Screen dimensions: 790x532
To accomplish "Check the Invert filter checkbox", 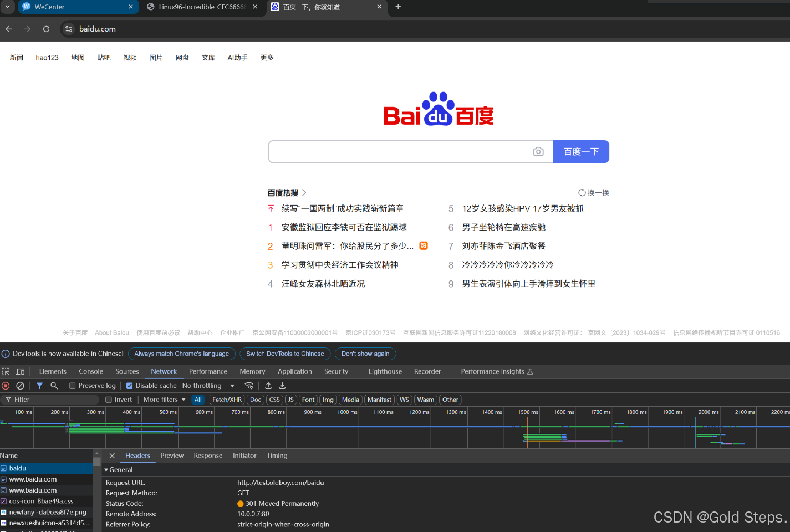I will point(109,400).
